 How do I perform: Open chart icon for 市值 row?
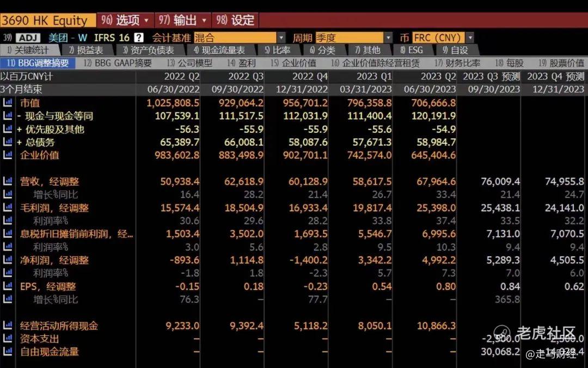point(8,102)
